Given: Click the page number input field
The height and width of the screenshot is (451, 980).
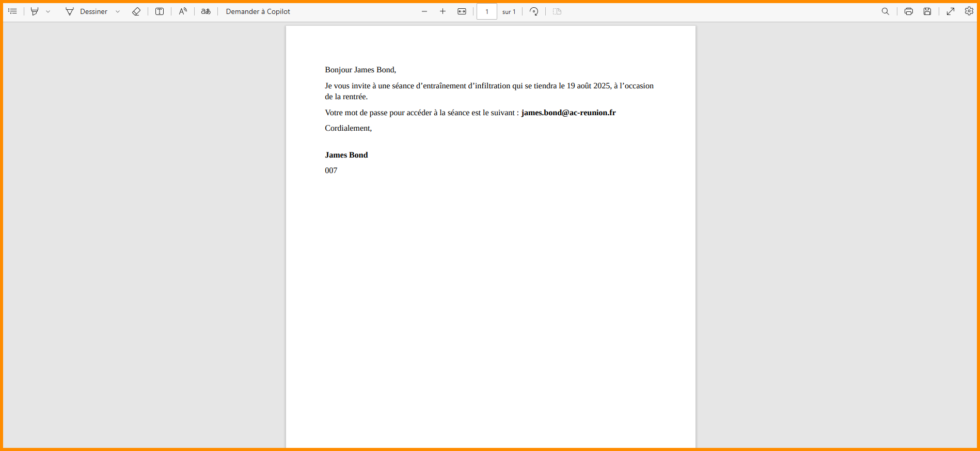Looking at the screenshot, I should (x=486, y=11).
